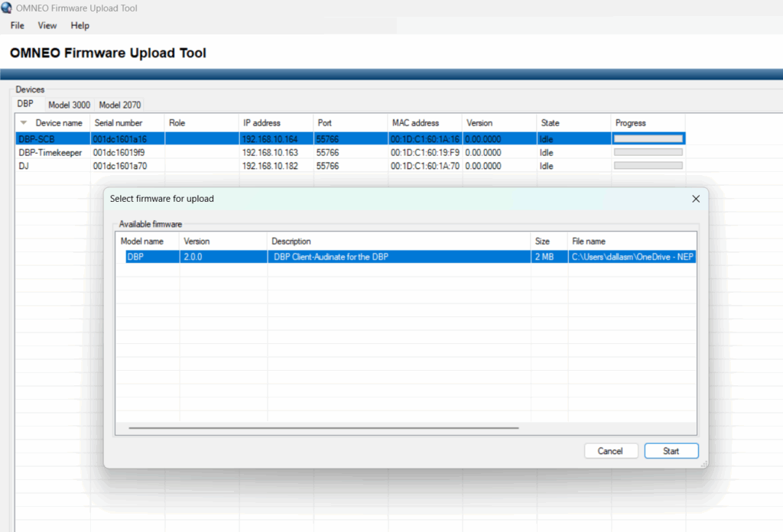Click IP address 192.168.10.182

coord(270,166)
